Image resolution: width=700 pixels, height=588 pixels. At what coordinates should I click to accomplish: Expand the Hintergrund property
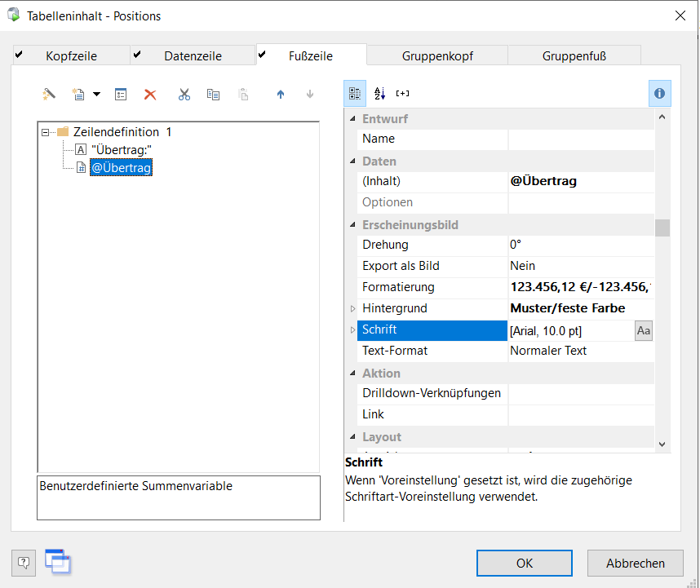pos(352,308)
